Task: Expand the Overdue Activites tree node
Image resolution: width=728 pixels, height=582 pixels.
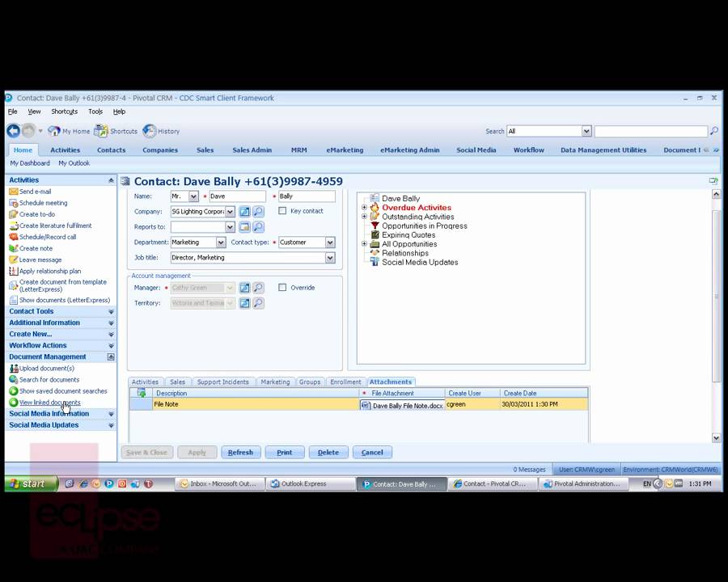Action: [x=364, y=208]
